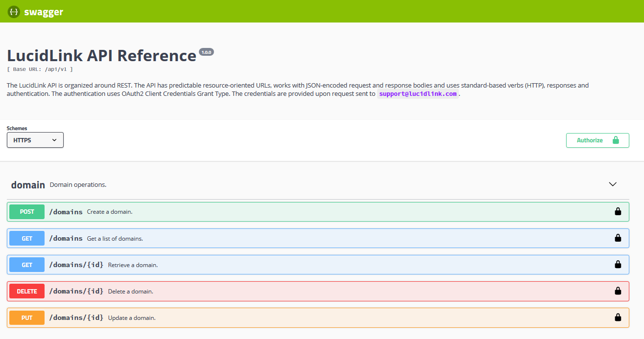Click lock icon on PUT /domains/{id} row
This screenshot has height=339, width=644.
[x=618, y=317]
